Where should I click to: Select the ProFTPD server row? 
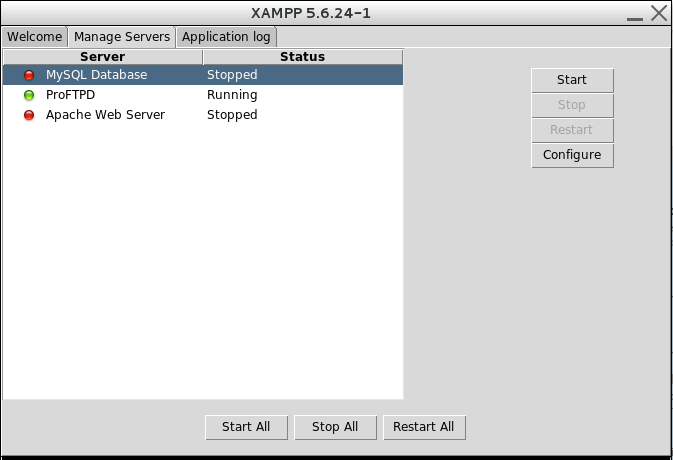[x=203, y=95]
